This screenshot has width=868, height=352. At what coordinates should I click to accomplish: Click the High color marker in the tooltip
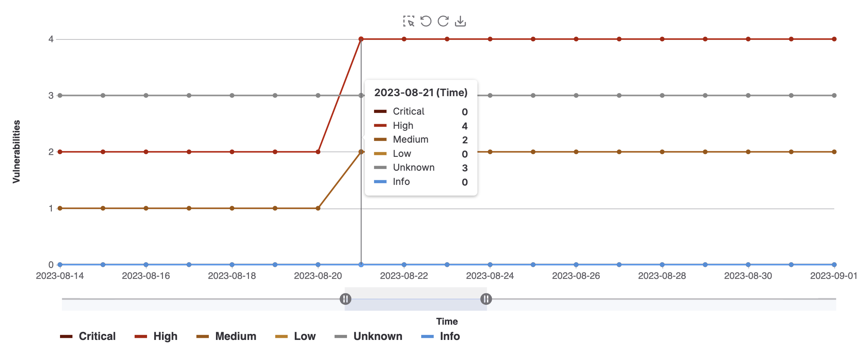pyautogui.click(x=380, y=126)
